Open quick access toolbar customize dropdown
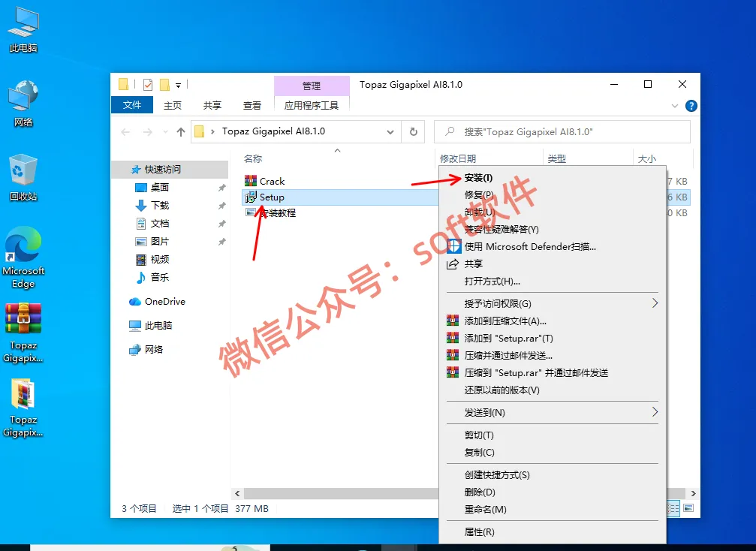 tap(178, 86)
